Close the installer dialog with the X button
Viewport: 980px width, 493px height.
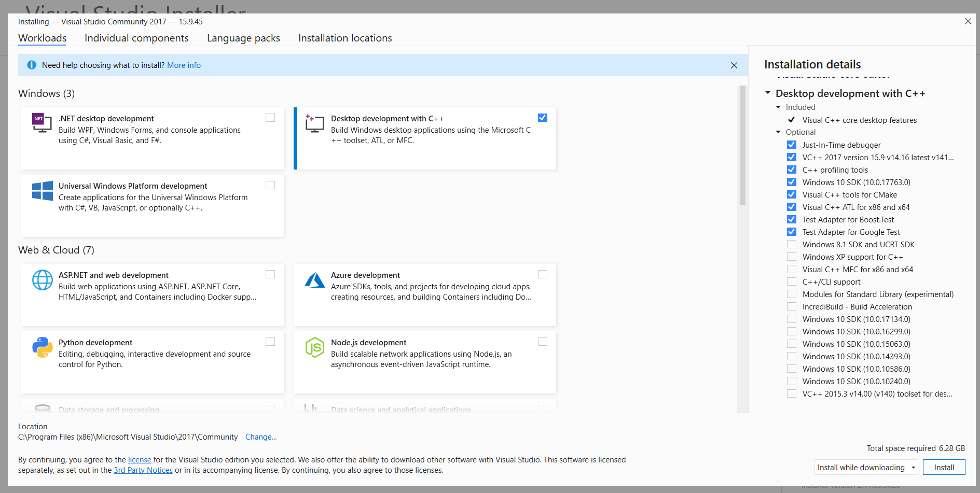coord(968,21)
